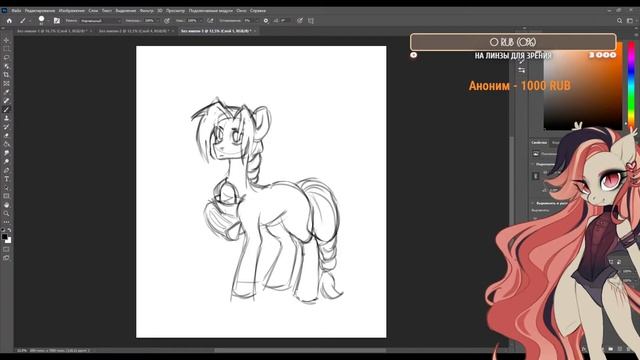Viewport: 640px width, 360px height.
Task: Select the Pen tool
Action: [x=6, y=170]
